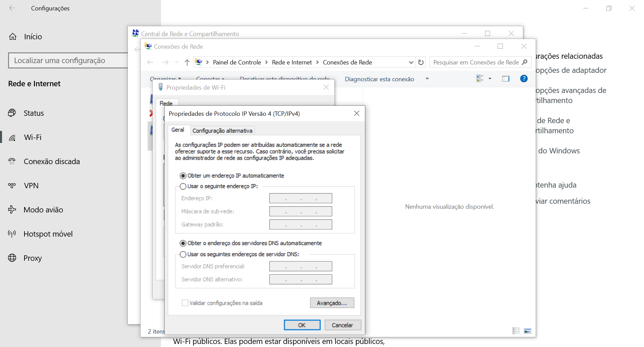
Task: Click Cancelar button
Action: pyautogui.click(x=342, y=325)
